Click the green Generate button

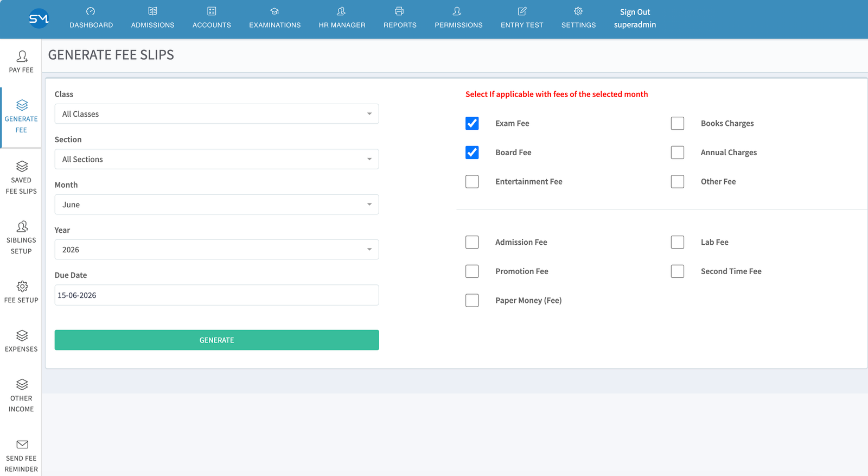coord(216,340)
